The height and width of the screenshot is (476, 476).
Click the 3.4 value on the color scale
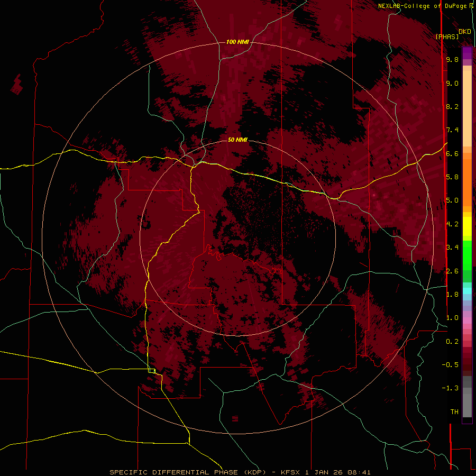click(x=452, y=247)
